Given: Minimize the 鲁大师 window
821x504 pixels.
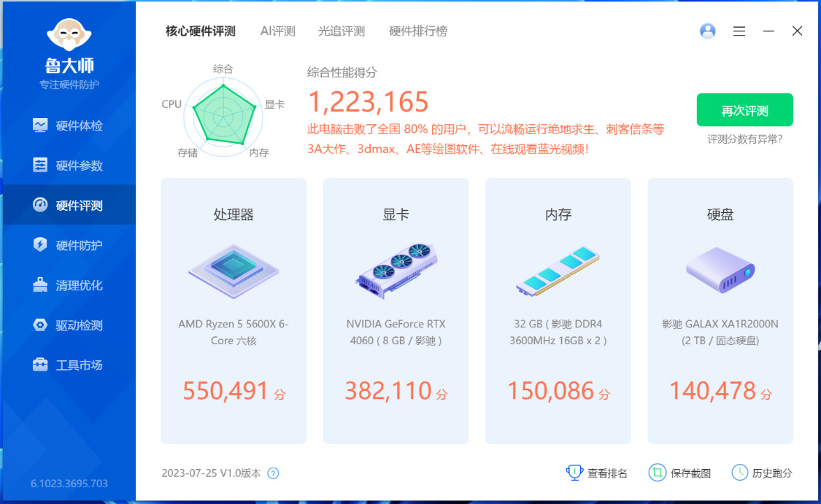Looking at the screenshot, I should [x=768, y=31].
